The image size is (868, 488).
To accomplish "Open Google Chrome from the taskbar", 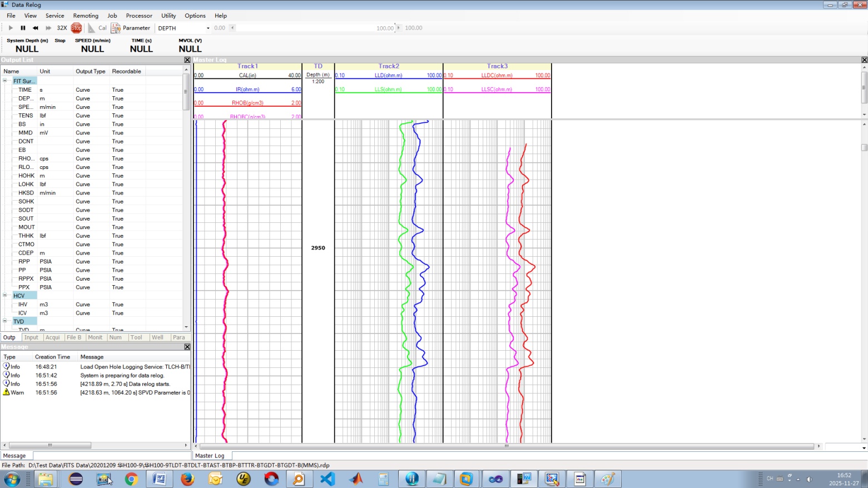I will pos(131,479).
